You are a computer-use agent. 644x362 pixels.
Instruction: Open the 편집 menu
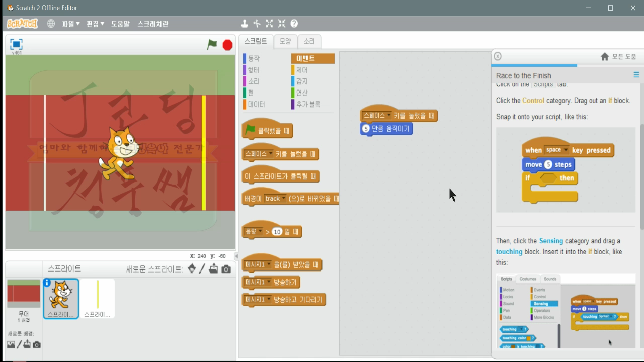[96, 24]
